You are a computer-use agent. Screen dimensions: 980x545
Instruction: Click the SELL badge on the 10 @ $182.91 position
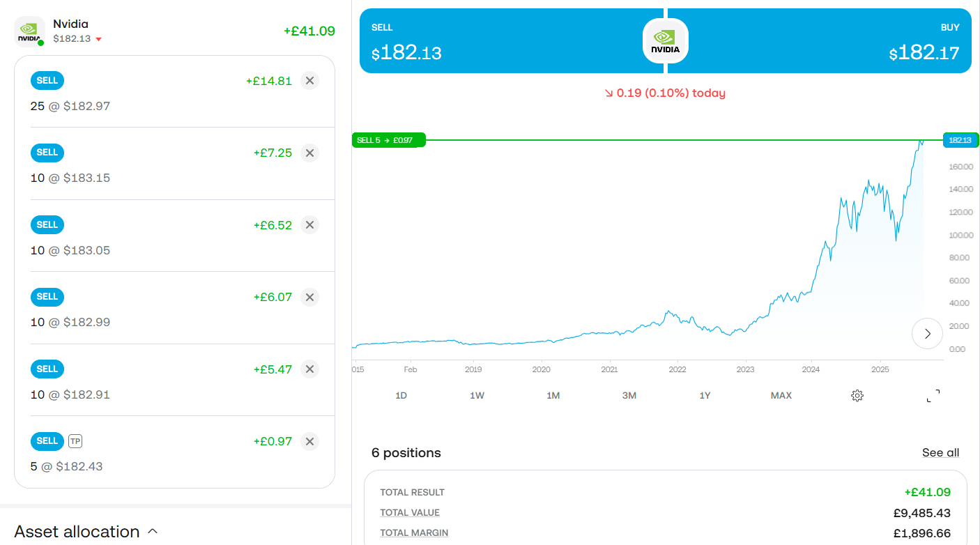pyautogui.click(x=47, y=369)
